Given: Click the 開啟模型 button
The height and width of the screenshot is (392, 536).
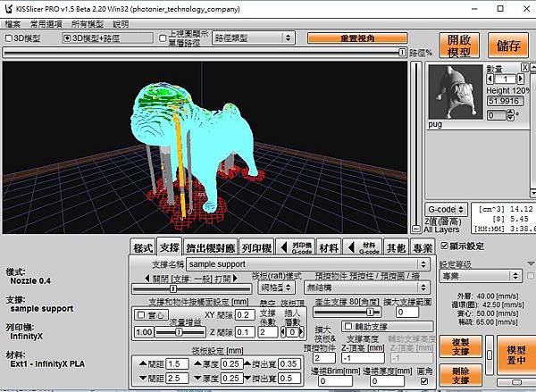Looking at the screenshot, I should click(459, 46).
